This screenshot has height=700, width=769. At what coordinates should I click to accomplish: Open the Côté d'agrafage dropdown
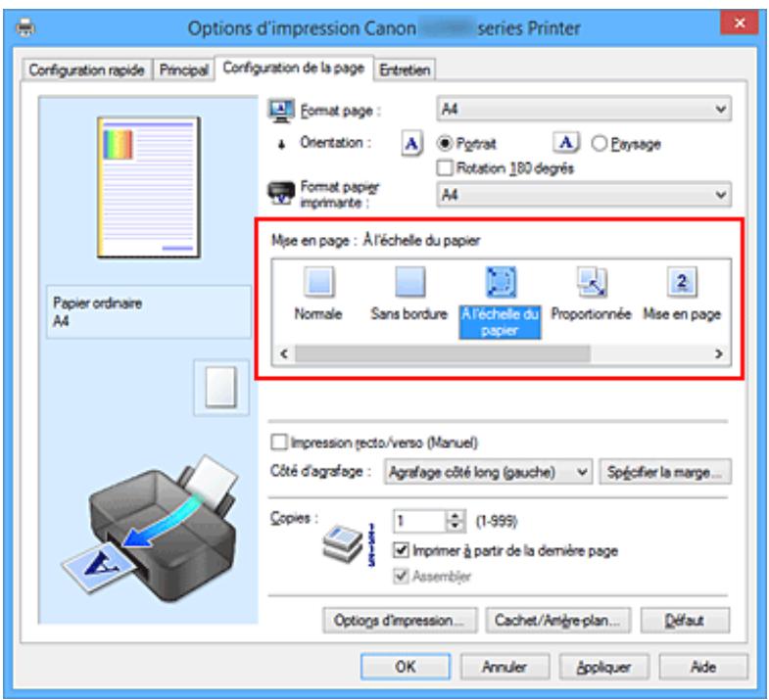click(488, 472)
